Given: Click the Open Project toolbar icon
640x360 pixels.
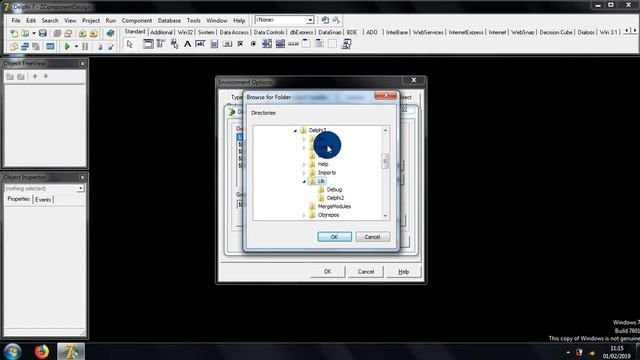Looking at the screenshot, I should [x=68, y=33].
